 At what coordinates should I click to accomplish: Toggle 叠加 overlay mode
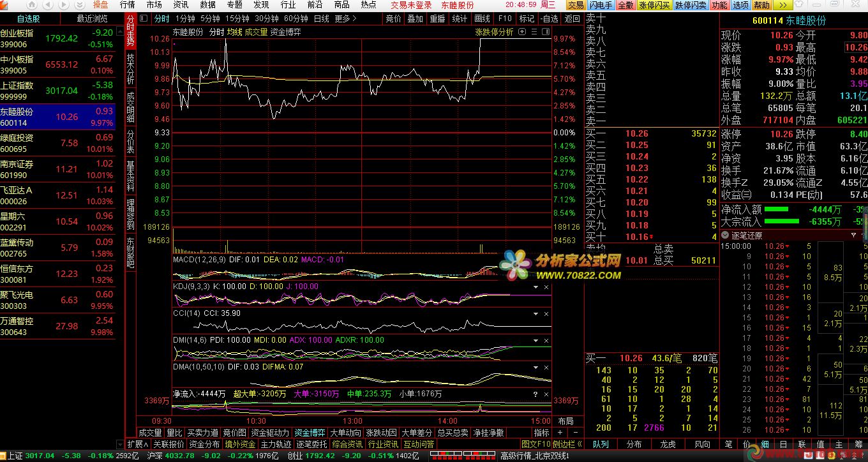click(415, 19)
